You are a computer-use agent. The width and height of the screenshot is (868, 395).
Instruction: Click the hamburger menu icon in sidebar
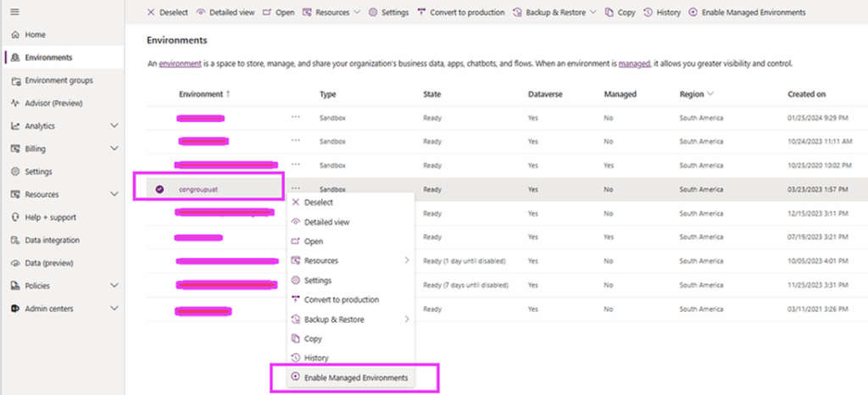coord(15,12)
